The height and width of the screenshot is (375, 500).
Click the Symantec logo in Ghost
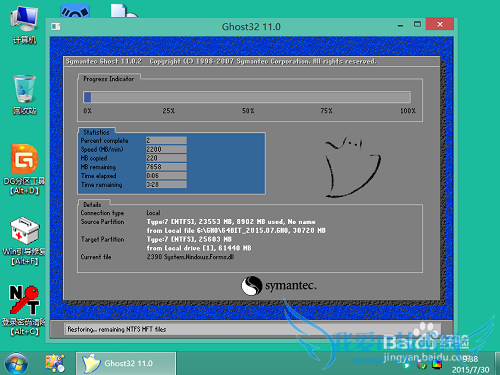279,286
